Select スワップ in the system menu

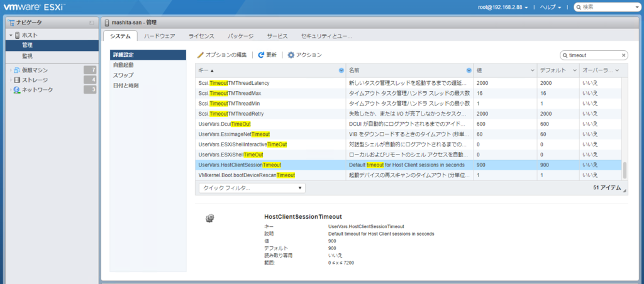[148, 75]
